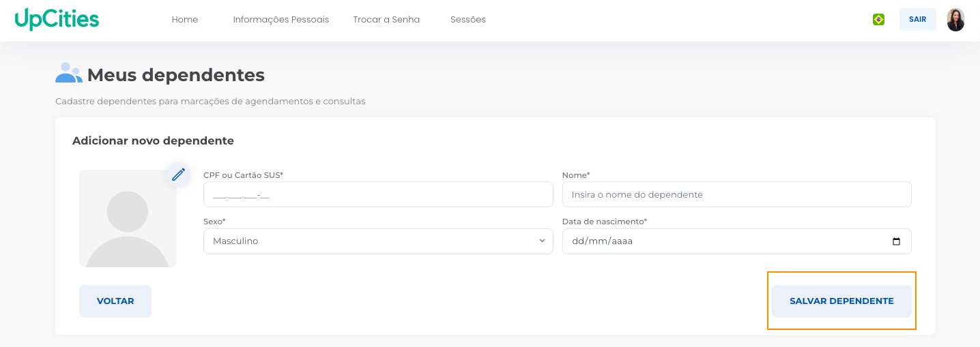Click the 'Meus dependentes' title text
The width and height of the screenshot is (980, 347).
coord(176,74)
